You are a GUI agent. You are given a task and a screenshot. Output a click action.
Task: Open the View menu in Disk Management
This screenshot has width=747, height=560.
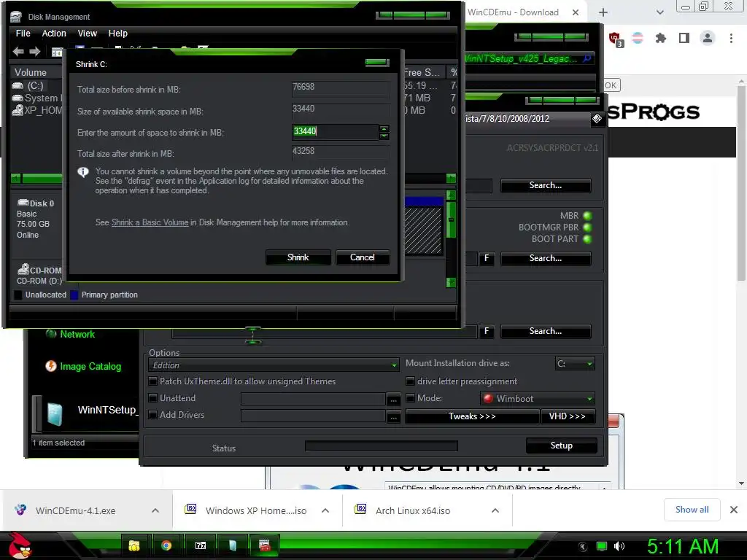(88, 34)
